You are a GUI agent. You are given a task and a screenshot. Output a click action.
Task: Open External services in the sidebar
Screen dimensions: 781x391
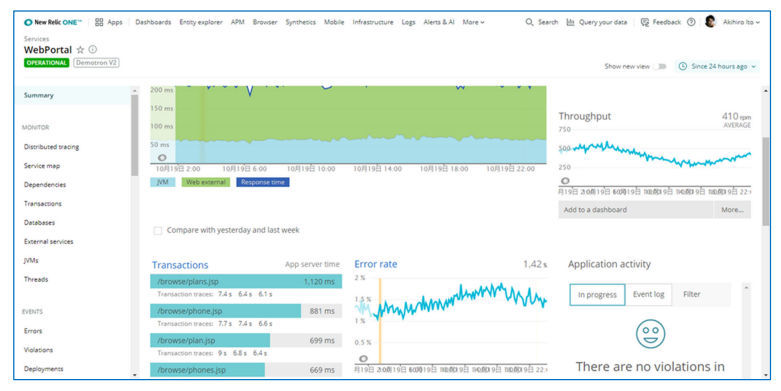click(48, 242)
